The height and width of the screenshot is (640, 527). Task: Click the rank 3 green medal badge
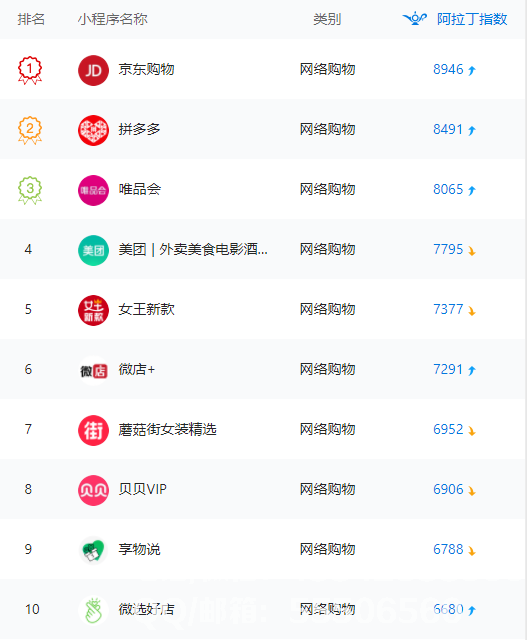(x=30, y=190)
